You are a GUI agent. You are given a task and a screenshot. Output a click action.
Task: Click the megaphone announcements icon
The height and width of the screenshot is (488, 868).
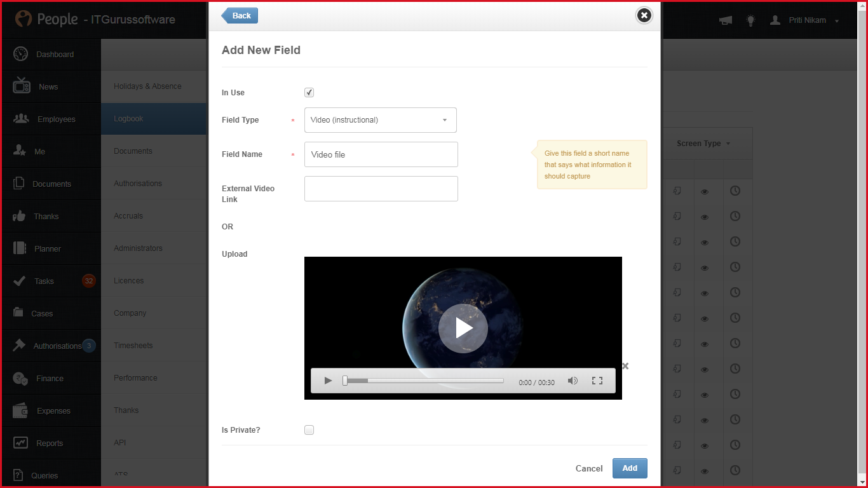coord(726,20)
